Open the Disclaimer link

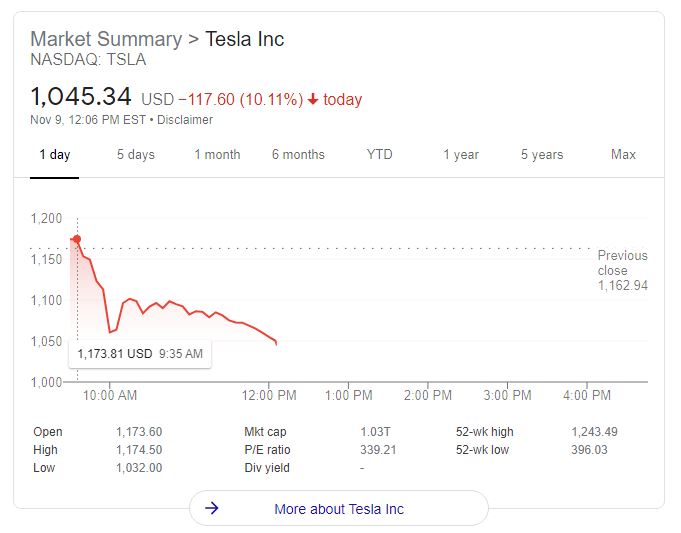point(185,120)
